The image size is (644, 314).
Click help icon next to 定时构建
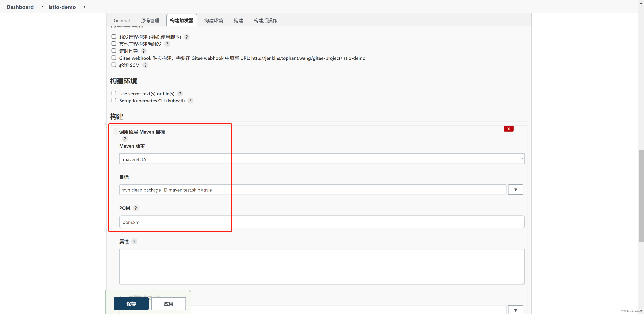pyautogui.click(x=144, y=51)
